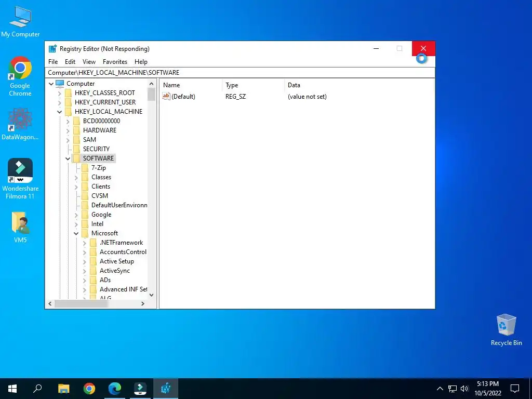Expand HKEY_CLASSES_ROOT hive

(59, 93)
